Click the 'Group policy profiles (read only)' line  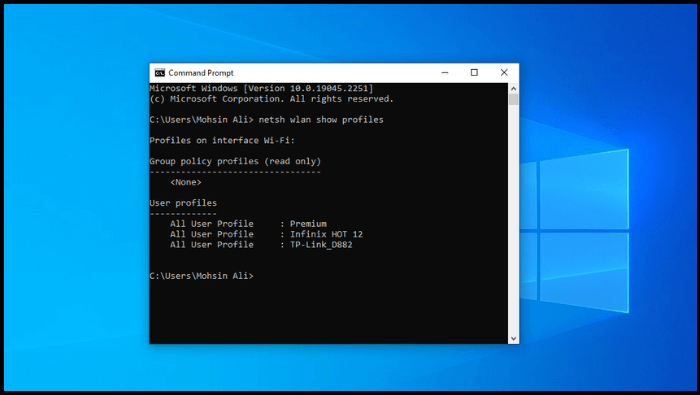(235, 161)
